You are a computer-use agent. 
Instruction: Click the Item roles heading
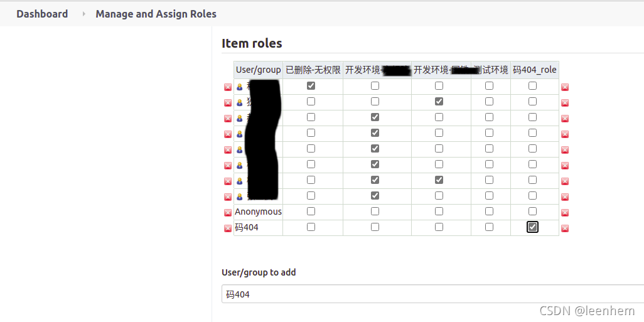point(252,43)
